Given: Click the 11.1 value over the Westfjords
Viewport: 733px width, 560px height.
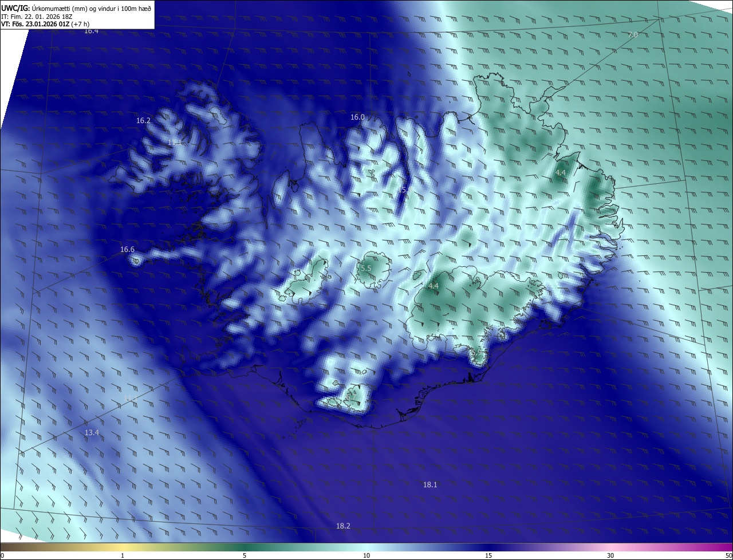Looking at the screenshot, I should pos(175,142).
